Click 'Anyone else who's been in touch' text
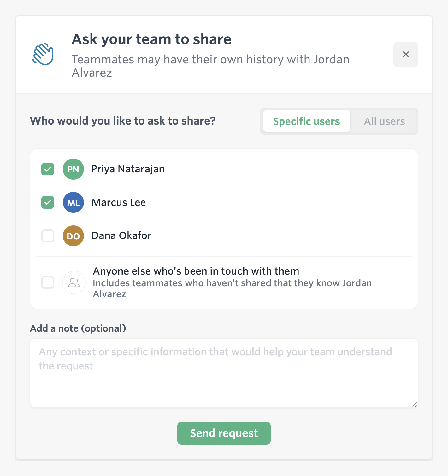This screenshot has height=476, width=448. pyautogui.click(x=196, y=271)
